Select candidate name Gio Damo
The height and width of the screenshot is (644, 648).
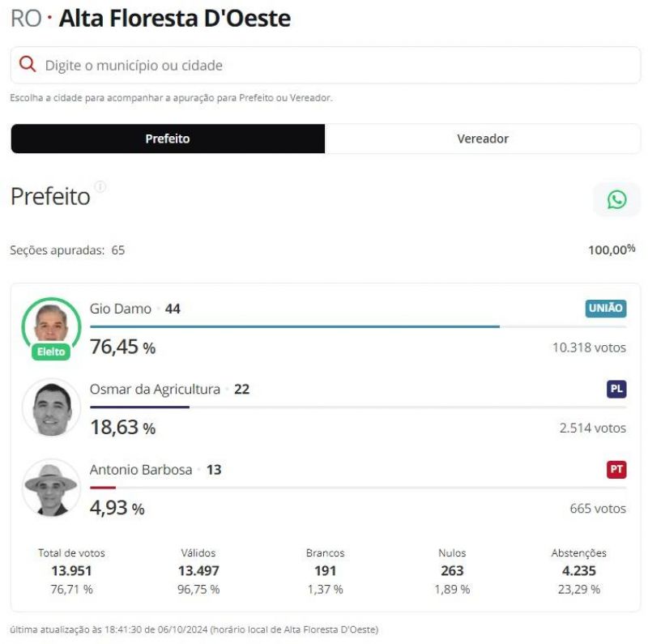pyautogui.click(x=119, y=309)
